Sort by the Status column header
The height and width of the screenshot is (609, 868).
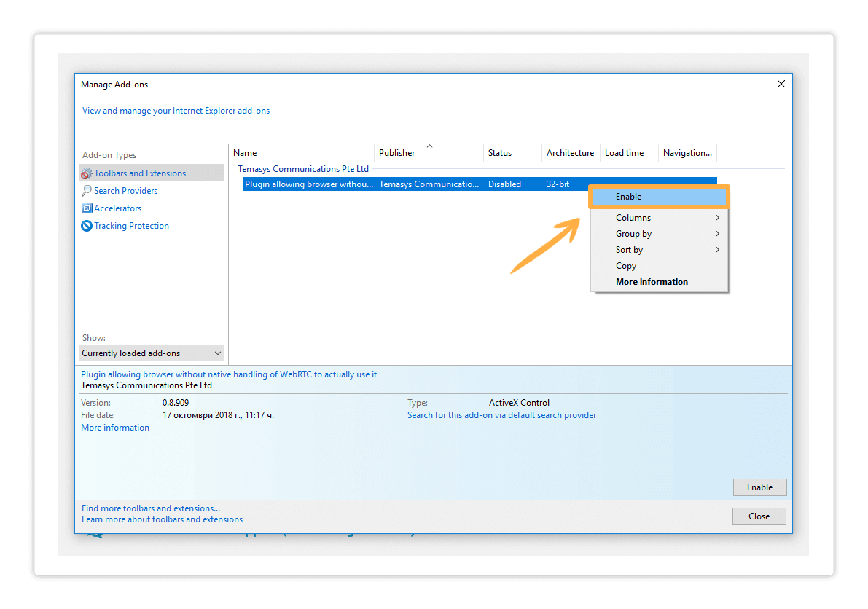pyautogui.click(x=512, y=153)
